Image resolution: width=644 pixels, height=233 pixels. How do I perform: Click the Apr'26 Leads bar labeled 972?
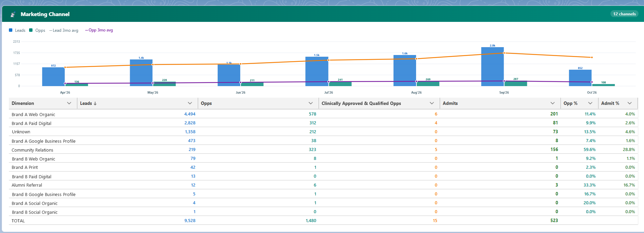(53, 77)
